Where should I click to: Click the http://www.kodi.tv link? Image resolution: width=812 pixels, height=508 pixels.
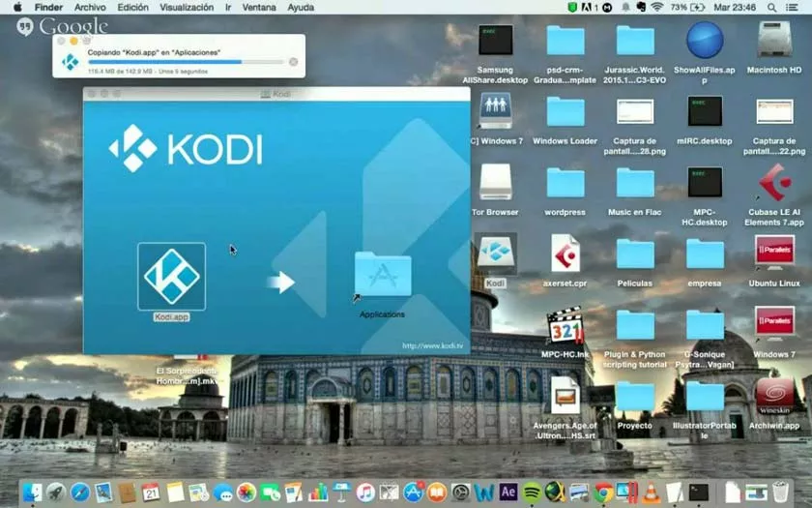[x=433, y=345]
